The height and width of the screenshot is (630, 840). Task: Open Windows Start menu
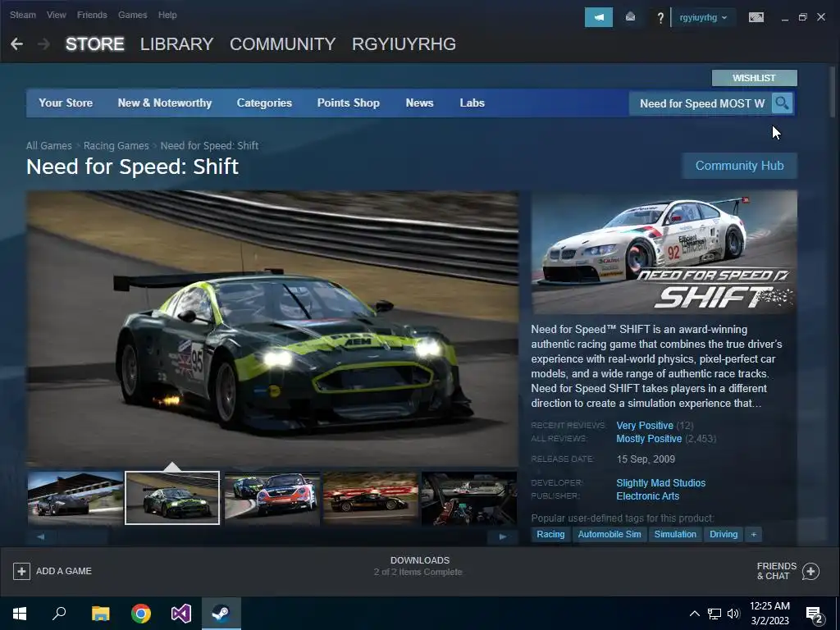[x=20, y=614]
